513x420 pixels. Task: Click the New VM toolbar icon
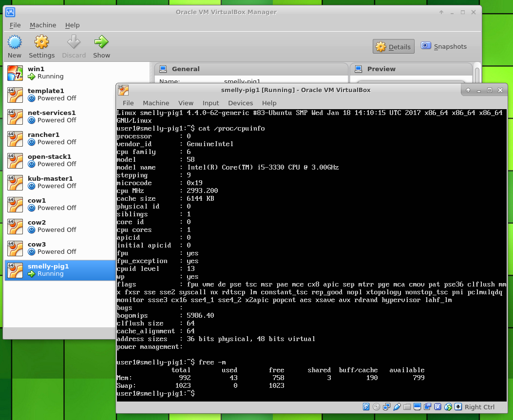(15, 42)
